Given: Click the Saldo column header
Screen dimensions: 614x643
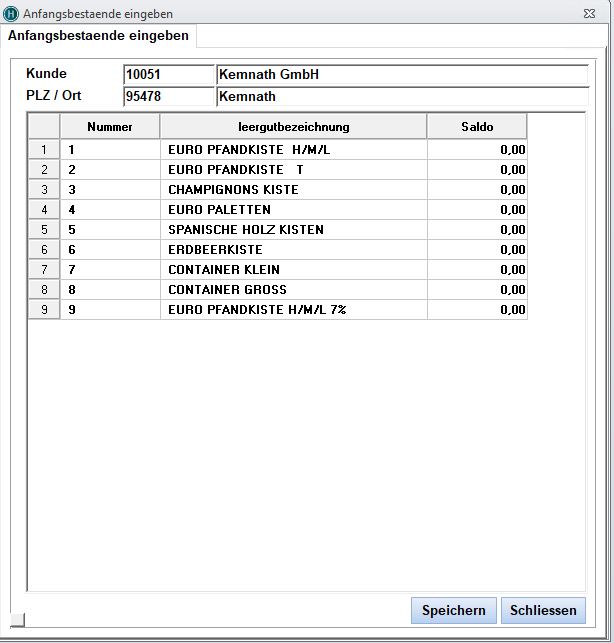Looking at the screenshot, I should click(477, 127).
